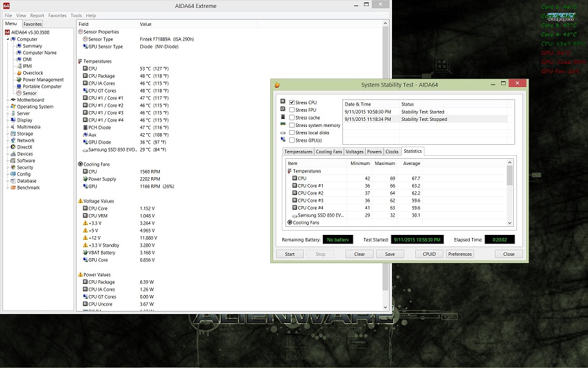
Task: Click the Operating System Windows icon
Action: 13,107
